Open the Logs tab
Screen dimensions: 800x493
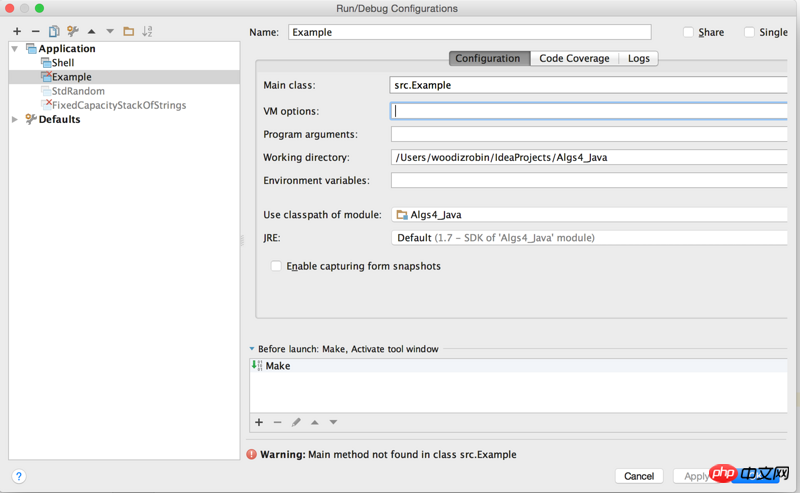tap(638, 58)
